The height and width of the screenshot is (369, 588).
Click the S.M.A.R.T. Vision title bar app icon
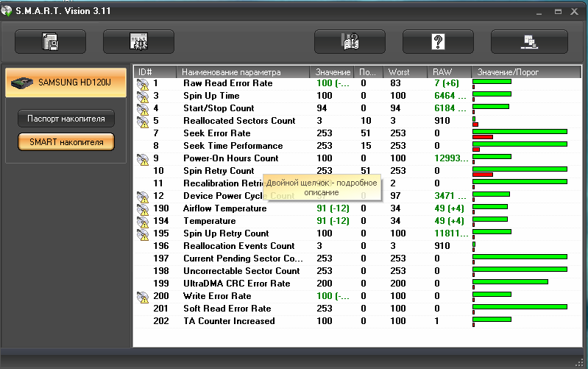(x=8, y=11)
